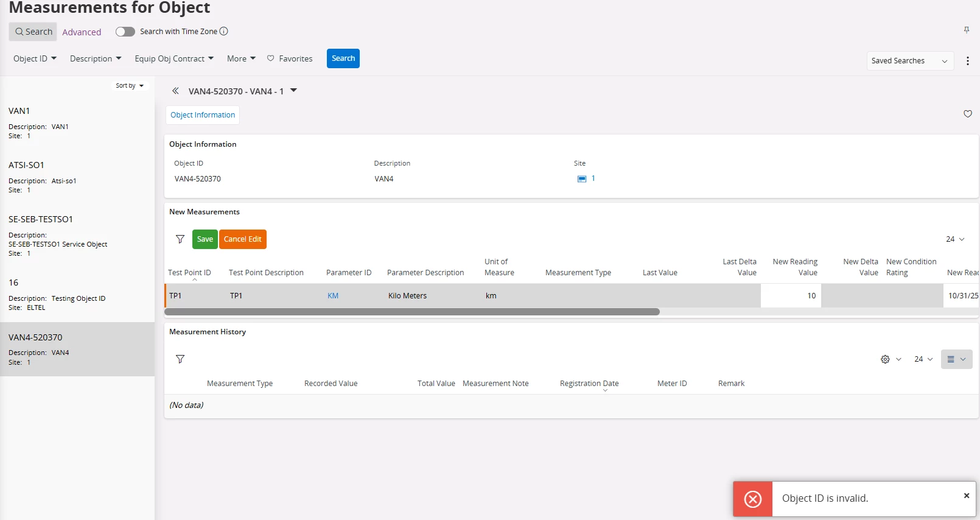Click the Meter ID column header
This screenshot has height=520, width=980.
point(672,384)
